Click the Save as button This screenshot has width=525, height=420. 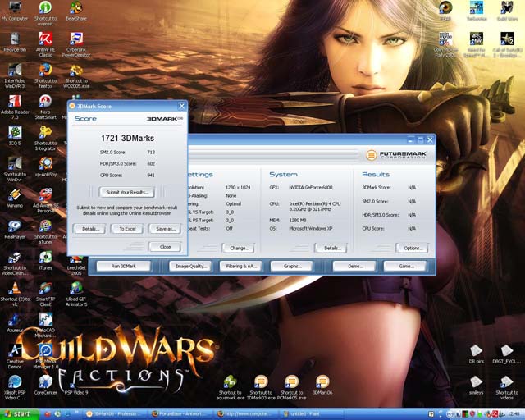tap(166, 229)
